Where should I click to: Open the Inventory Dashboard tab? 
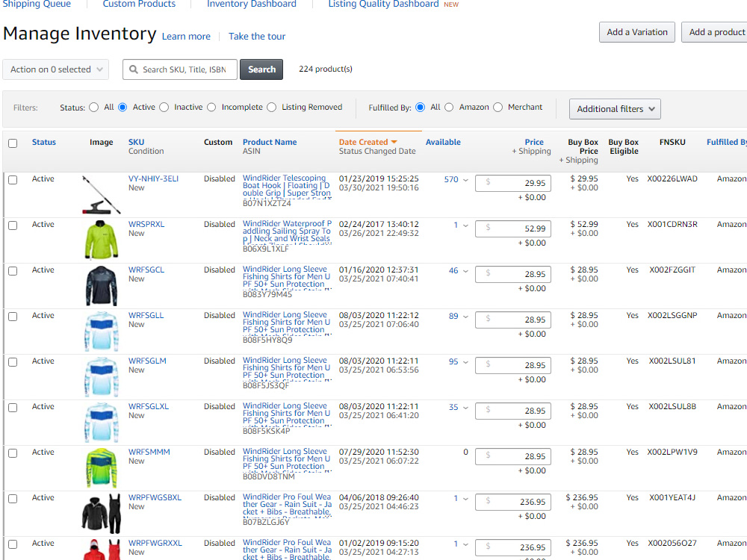(x=252, y=4)
